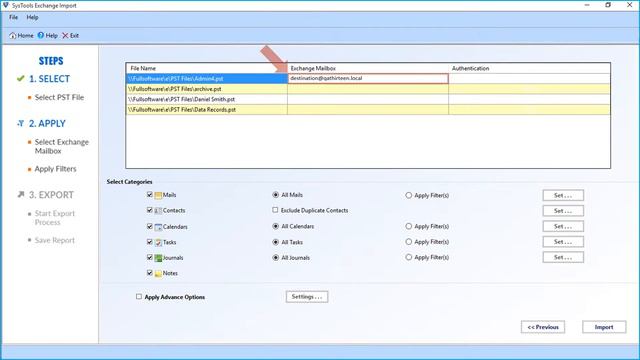Click the Tasks clipboard category icon
Screen dimensions: 640x360
tap(158, 242)
